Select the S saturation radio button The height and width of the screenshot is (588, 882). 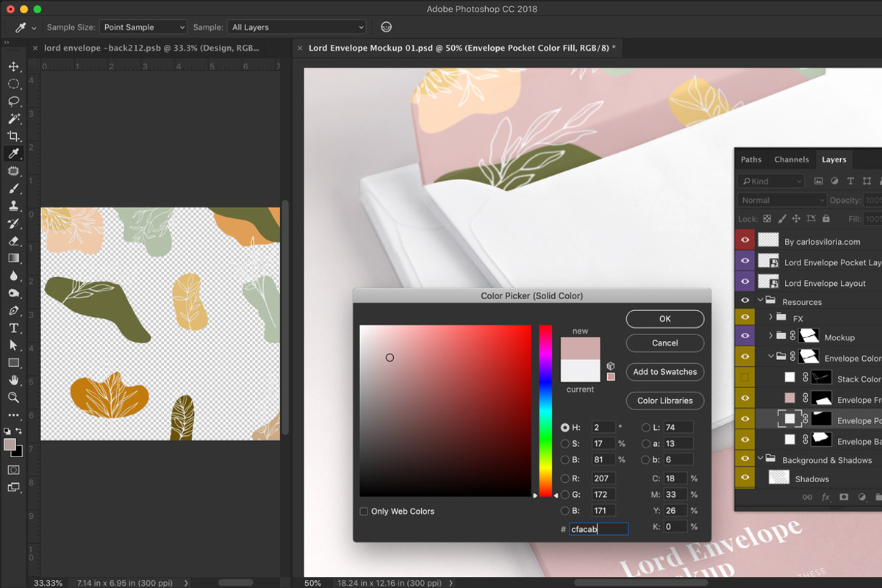click(565, 443)
